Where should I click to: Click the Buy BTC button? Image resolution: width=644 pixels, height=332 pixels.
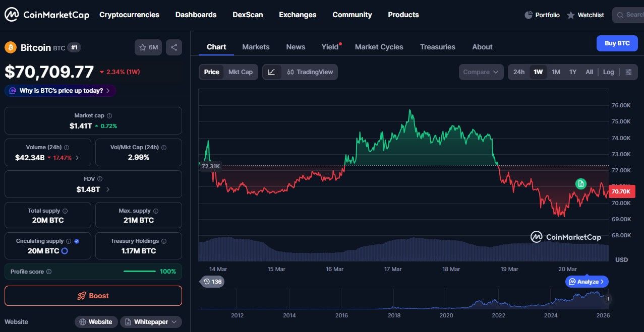[x=617, y=43]
